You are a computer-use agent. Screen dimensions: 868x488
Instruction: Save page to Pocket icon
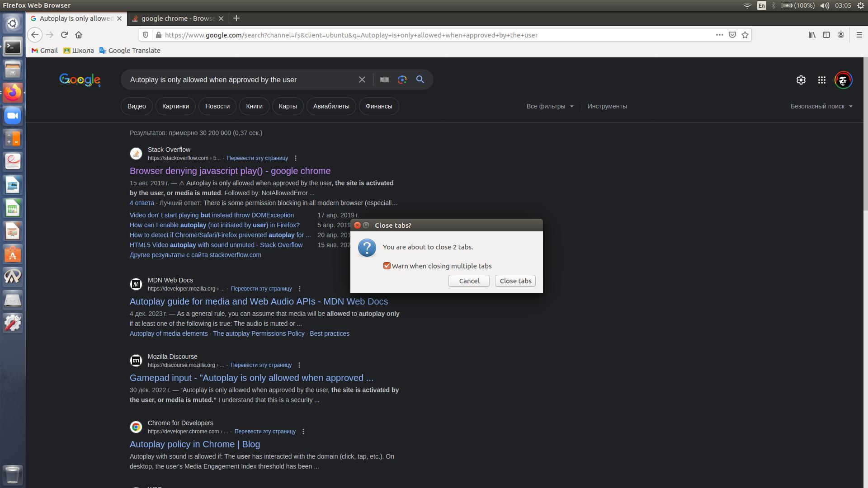pyautogui.click(x=732, y=35)
